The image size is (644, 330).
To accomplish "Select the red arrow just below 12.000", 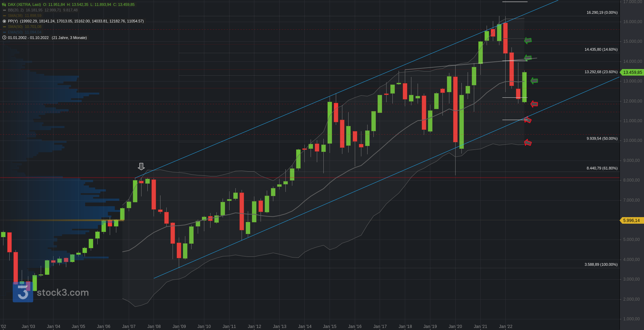I will (x=534, y=104).
